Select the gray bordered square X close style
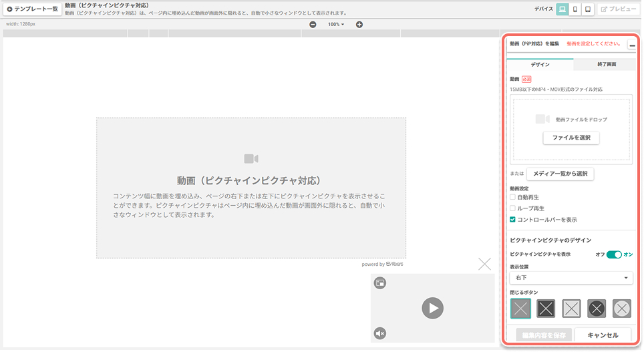 pyautogui.click(x=571, y=309)
